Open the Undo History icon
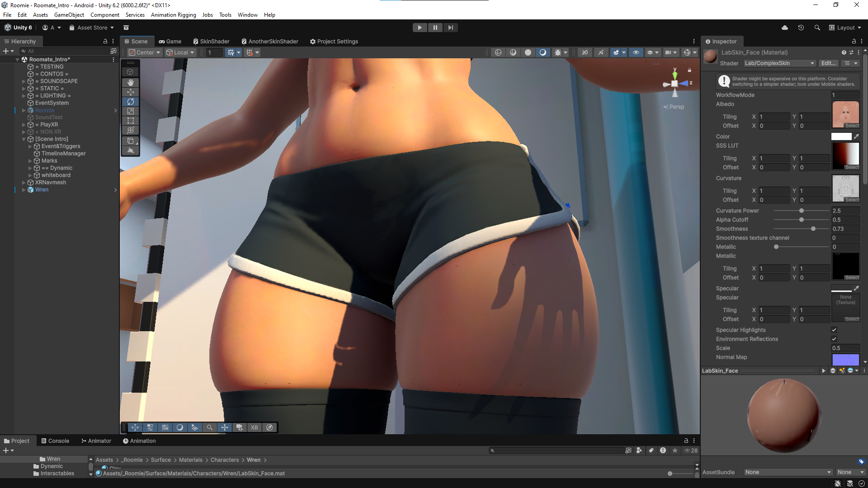868x488 pixels. coord(801,28)
